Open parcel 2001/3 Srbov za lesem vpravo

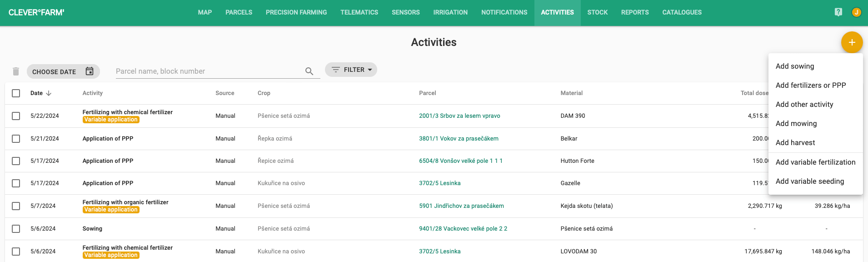coord(459,116)
